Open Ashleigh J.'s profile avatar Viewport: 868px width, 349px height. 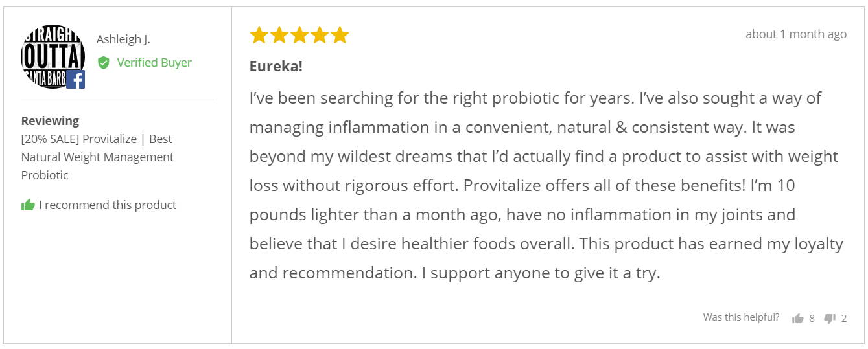tap(53, 57)
